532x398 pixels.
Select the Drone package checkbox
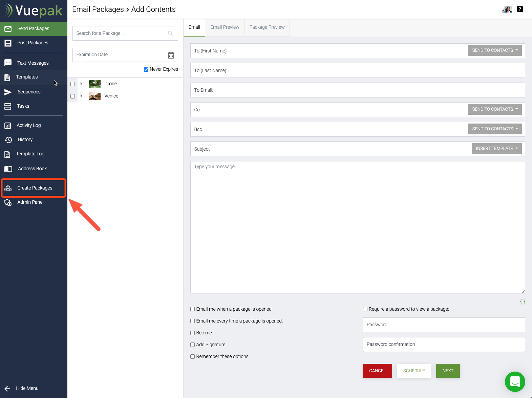tap(72, 84)
